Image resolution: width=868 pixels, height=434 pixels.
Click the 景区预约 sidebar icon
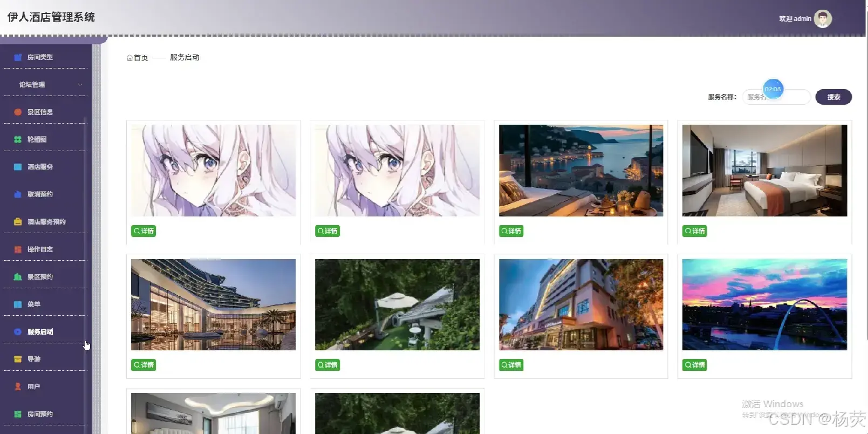coord(18,277)
